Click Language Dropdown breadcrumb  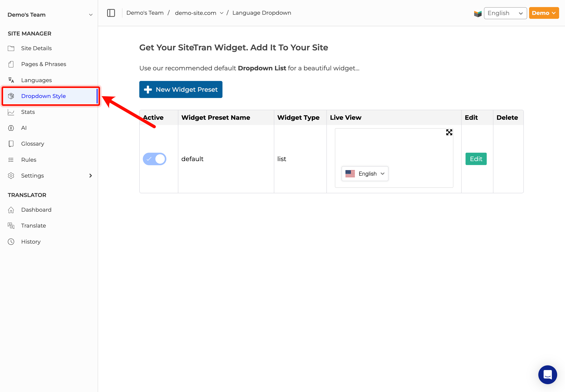click(262, 13)
